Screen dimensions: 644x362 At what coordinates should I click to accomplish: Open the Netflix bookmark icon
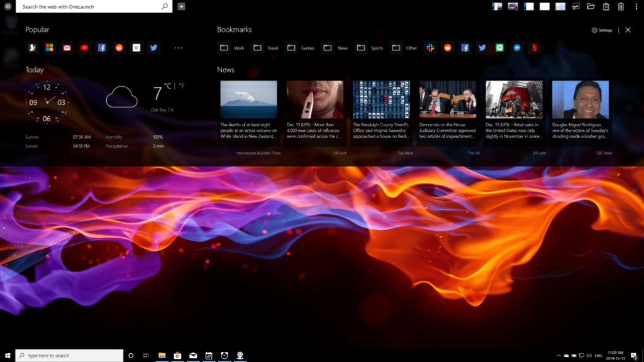point(534,48)
